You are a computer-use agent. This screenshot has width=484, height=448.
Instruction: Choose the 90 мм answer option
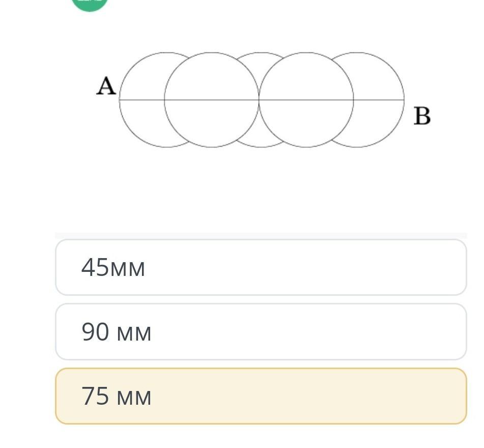point(261,332)
